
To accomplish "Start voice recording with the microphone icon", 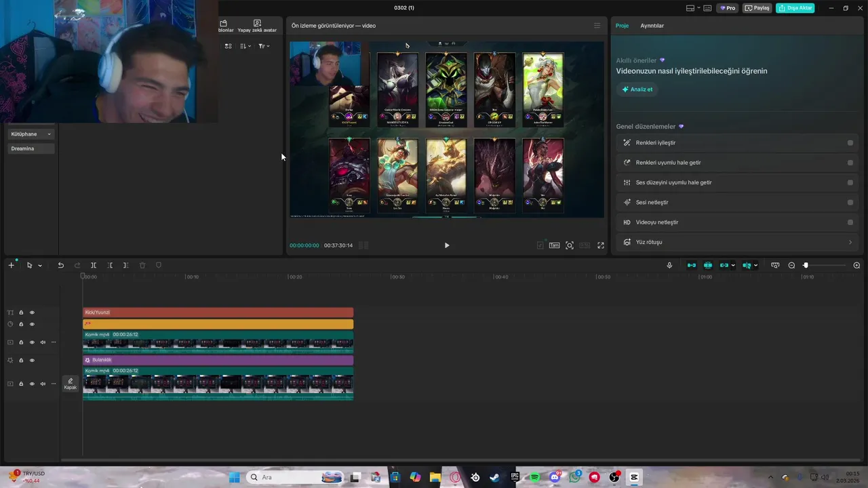I will click(x=669, y=265).
